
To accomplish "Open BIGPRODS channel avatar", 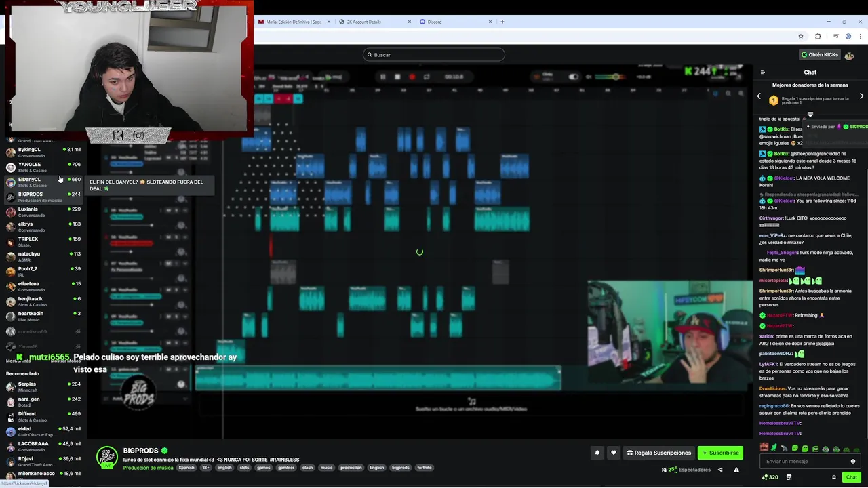I will pyautogui.click(x=106, y=457).
